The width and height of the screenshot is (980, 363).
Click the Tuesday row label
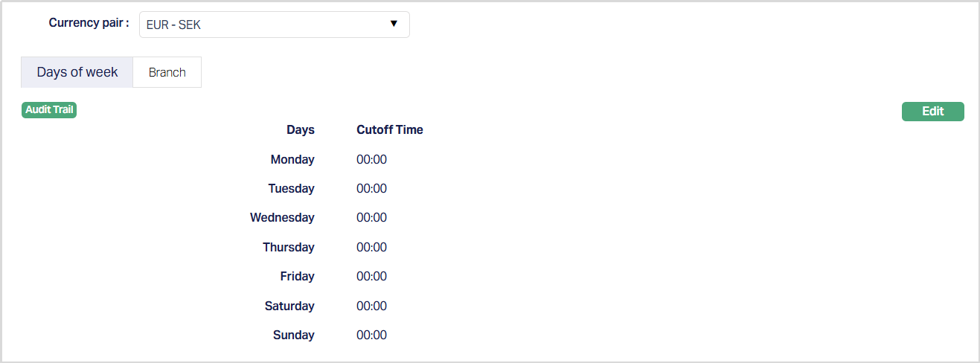pos(291,188)
